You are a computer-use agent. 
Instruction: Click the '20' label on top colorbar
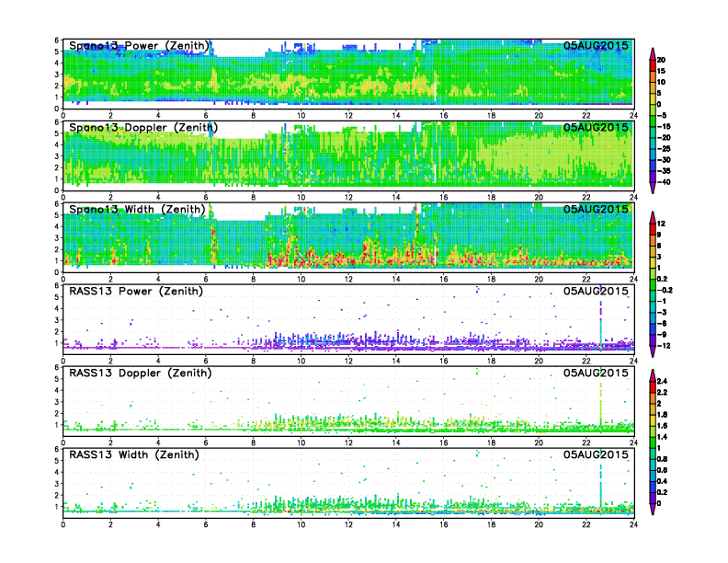tap(661, 60)
